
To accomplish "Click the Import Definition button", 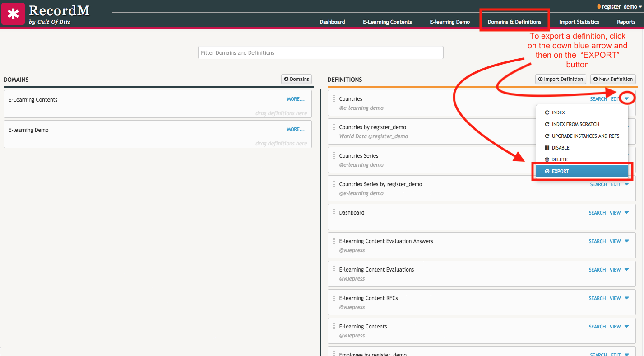I will tap(561, 79).
